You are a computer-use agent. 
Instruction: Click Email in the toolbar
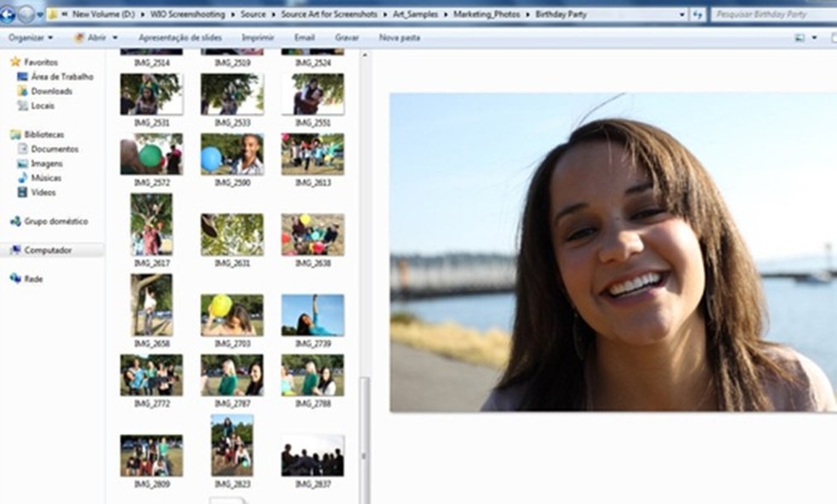[x=305, y=38]
